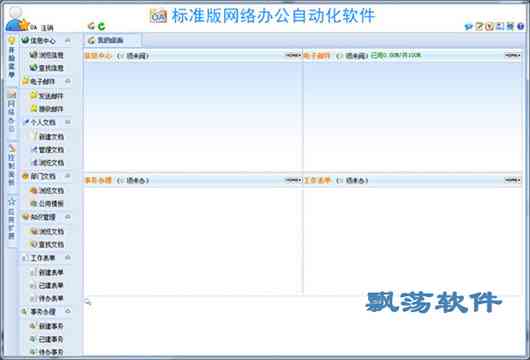The image size is (530, 360).
Task: Click the orange back-arrow icon beside the green refresh
Action: click(91, 26)
